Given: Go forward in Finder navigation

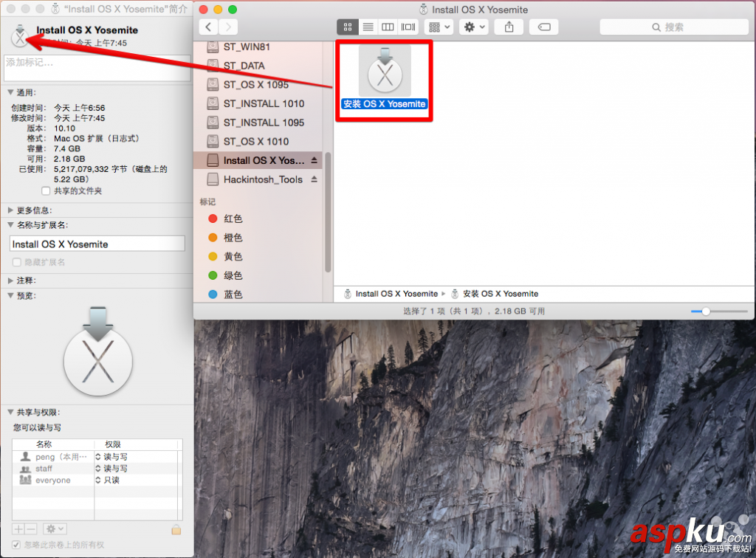Looking at the screenshot, I should [228, 27].
